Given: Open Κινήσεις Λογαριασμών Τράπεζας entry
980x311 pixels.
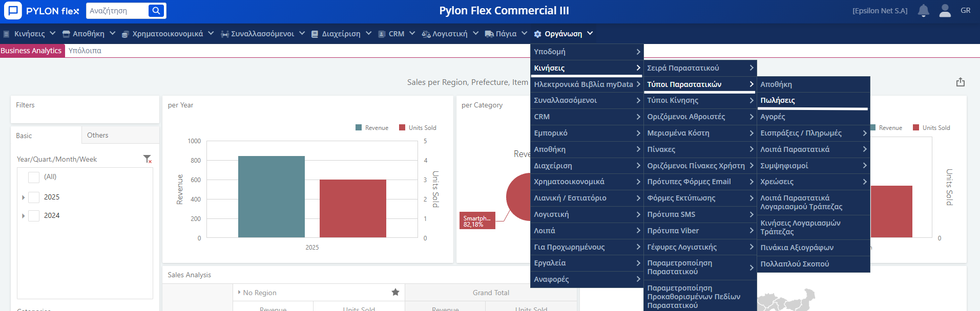Looking at the screenshot, I should point(814,227).
